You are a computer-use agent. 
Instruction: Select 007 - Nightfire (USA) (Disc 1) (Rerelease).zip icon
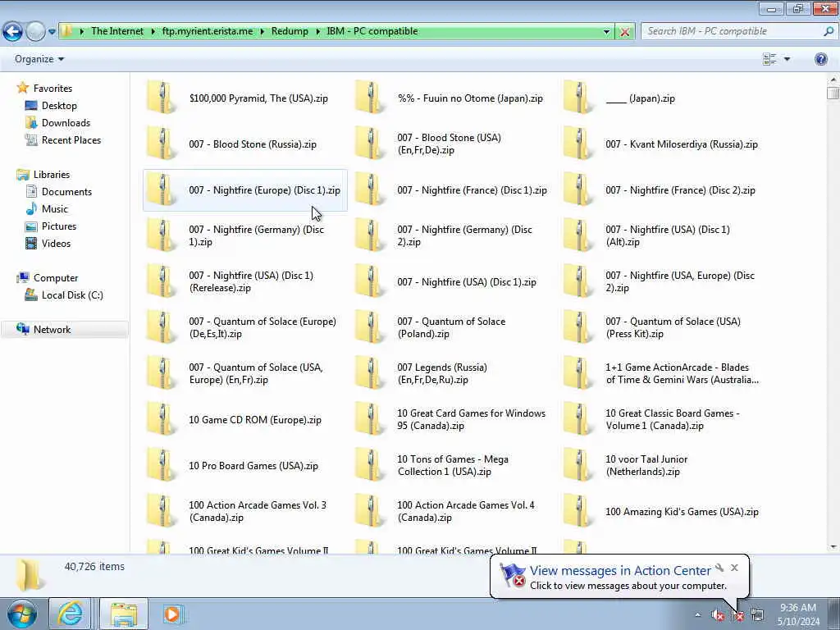[x=161, y=282]
